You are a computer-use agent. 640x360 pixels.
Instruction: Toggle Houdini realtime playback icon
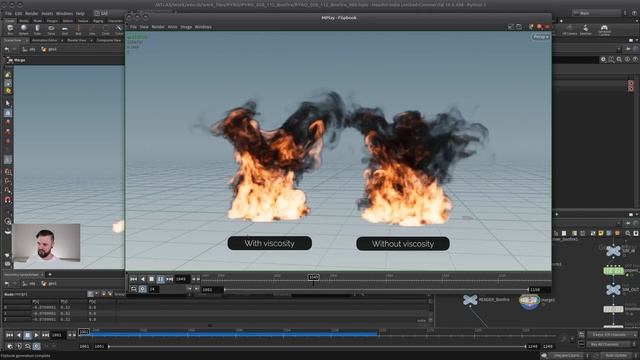(x=36, y=346)
